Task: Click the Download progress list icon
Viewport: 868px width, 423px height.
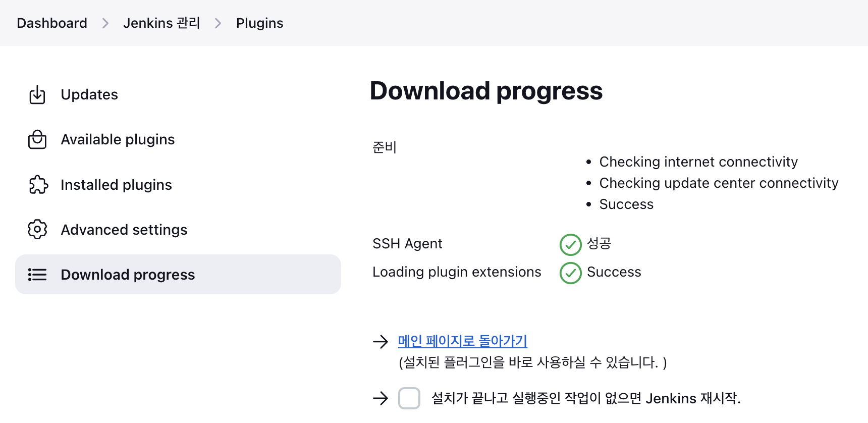Action: coord(37,275)
